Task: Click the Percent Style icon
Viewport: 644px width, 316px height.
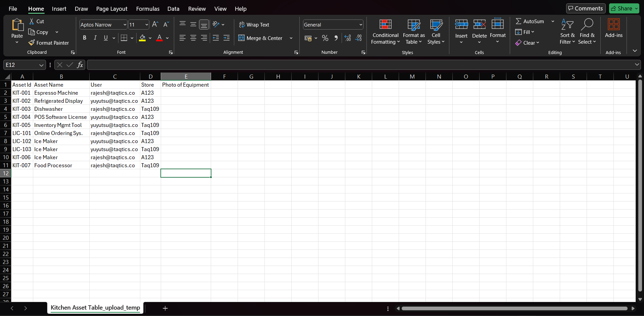Action: point(325,38)
